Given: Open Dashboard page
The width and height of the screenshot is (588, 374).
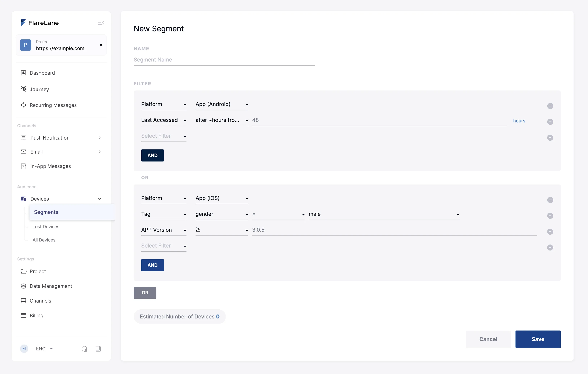Looking at the screenshot, I should (x=42, y=73).
